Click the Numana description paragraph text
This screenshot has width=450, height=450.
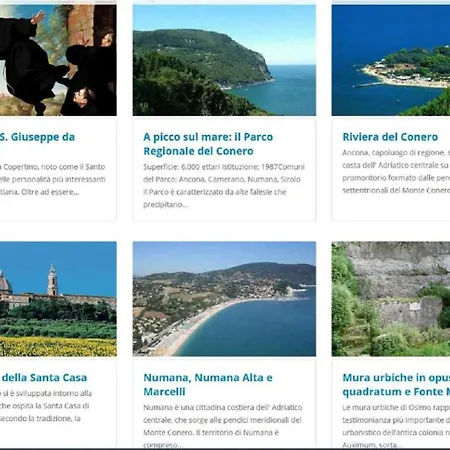pos(223,426)
